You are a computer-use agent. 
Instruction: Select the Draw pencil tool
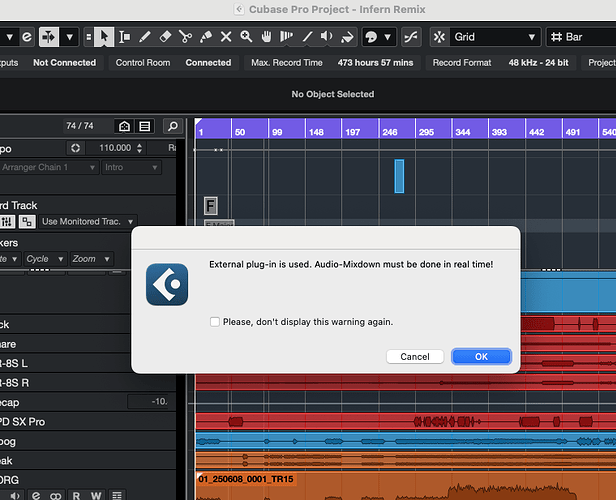click(x=144, y=37)
